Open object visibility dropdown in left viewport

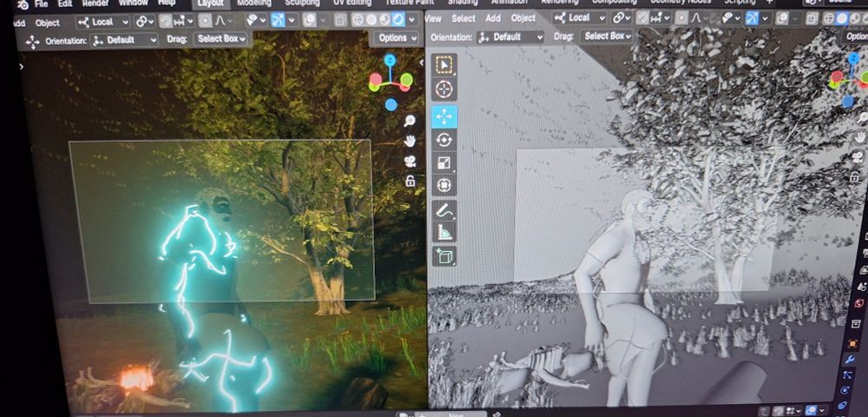click(255, 21)
